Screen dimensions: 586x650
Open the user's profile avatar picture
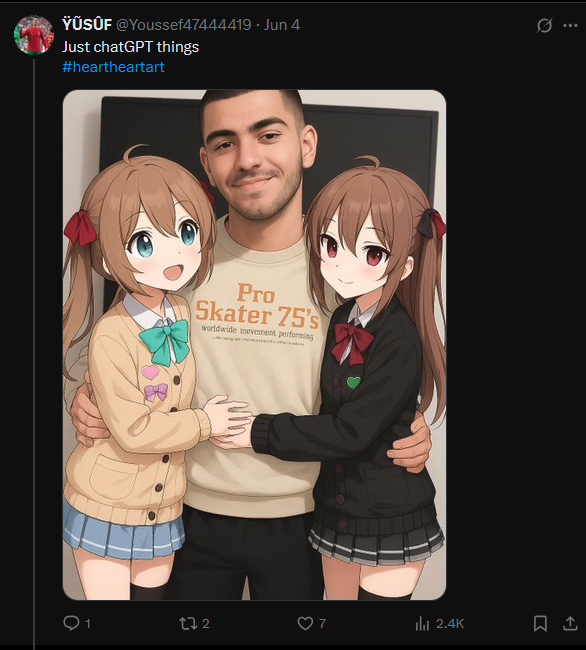coord(34,35)
